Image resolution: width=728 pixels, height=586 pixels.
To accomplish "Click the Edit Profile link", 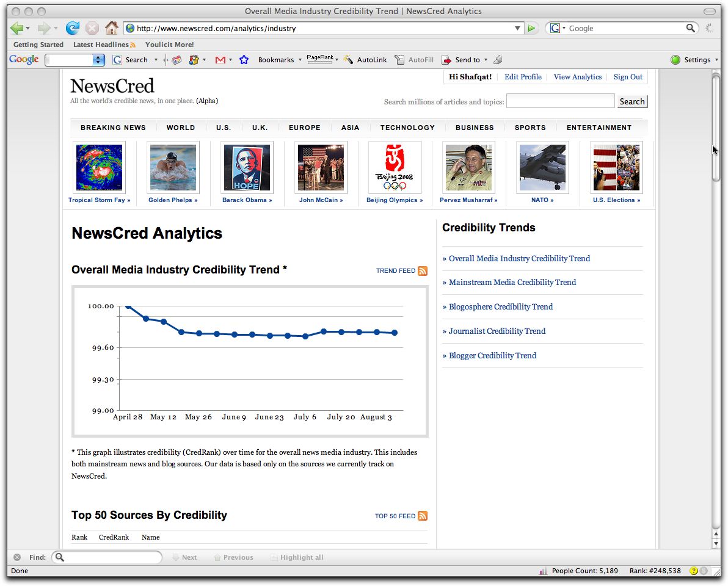I will click(523, 77).
